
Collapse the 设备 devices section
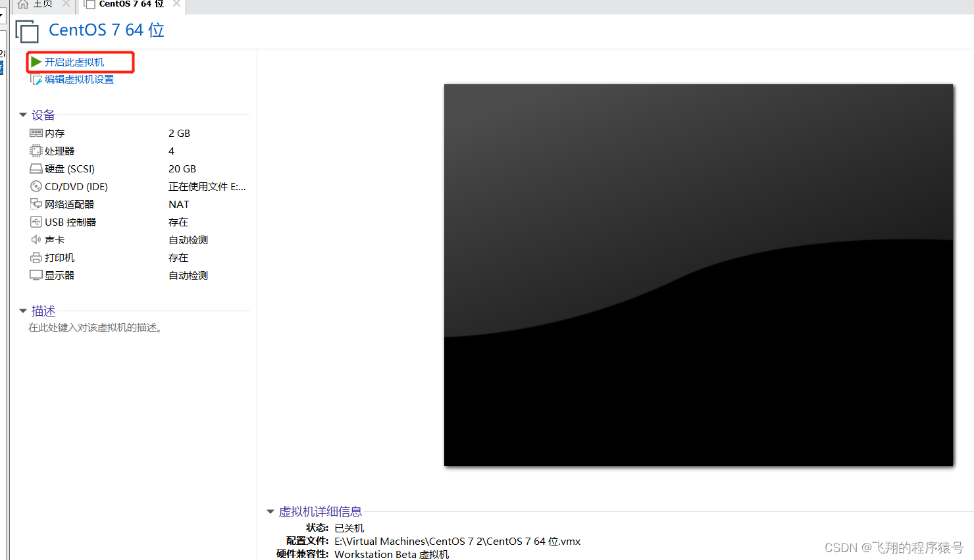tap(23, 115)
